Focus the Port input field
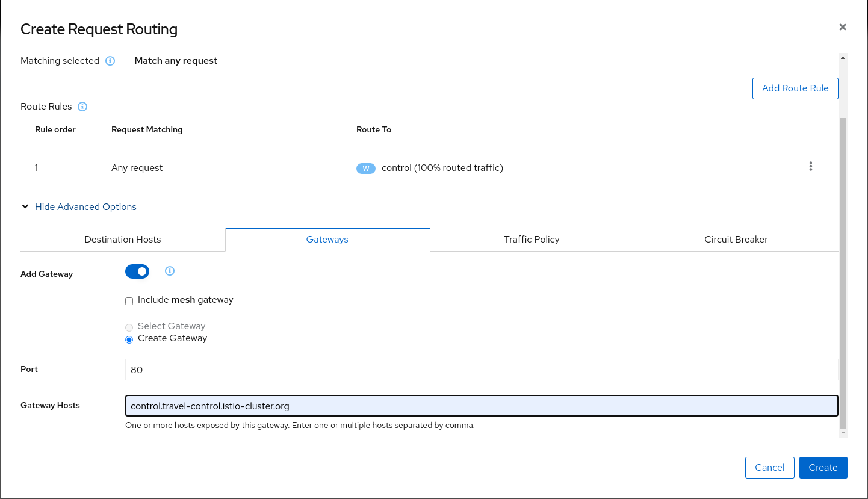The height and width of the screenshot is (499, 868). [x=481, y=370]
